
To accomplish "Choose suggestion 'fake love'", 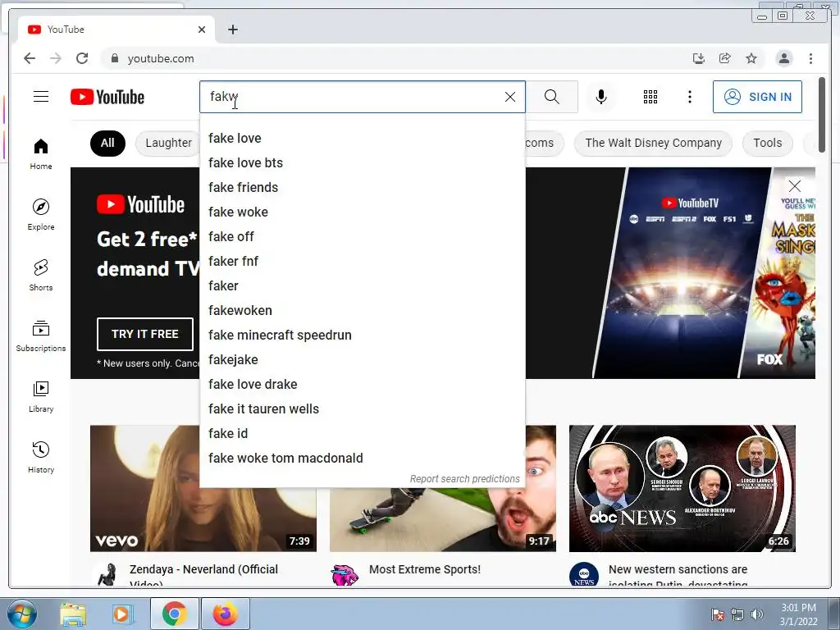I will click(x=362, y=138).
